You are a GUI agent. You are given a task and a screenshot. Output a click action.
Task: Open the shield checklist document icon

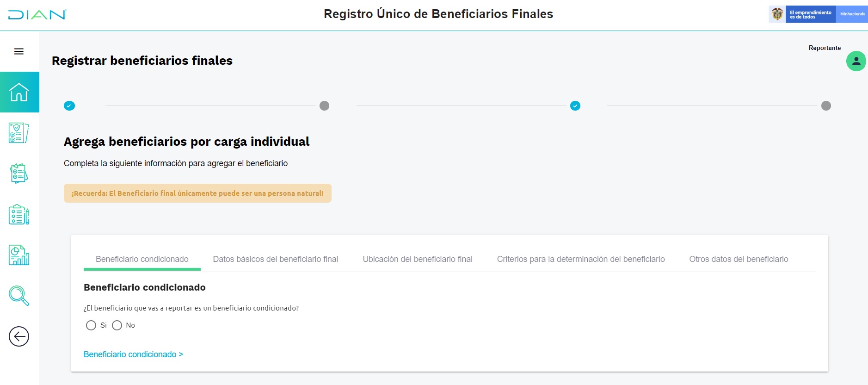click(x=19, y=133)
